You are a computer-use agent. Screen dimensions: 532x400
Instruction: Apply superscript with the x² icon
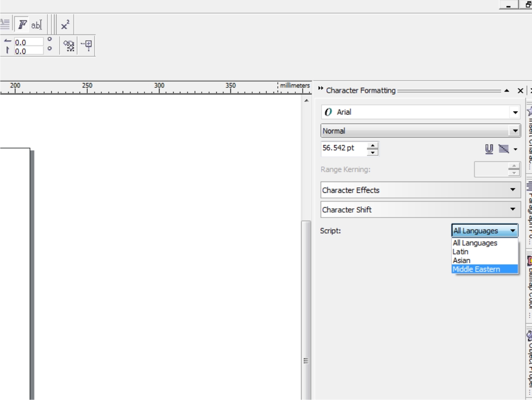tap(65, 25)
